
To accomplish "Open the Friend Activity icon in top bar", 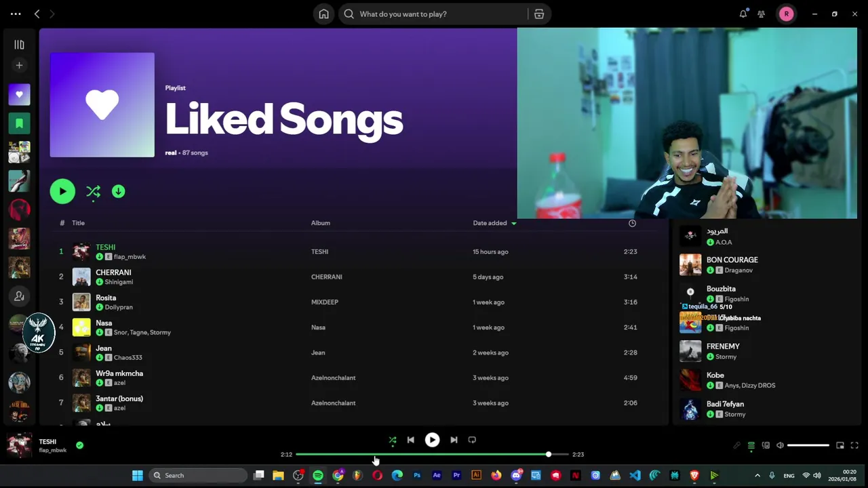I will click(762, 14).
